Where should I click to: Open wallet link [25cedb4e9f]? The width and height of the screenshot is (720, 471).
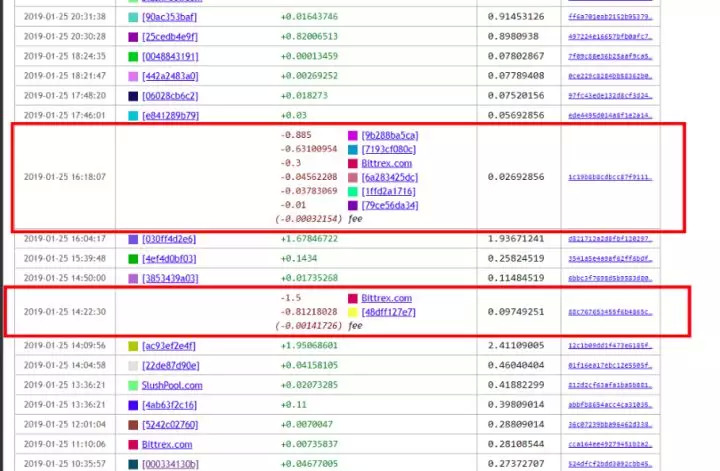click(x=170, y=37)
